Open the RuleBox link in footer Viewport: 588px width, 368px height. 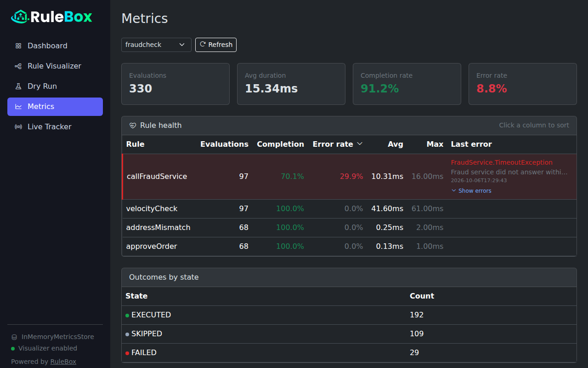[63, 362]
